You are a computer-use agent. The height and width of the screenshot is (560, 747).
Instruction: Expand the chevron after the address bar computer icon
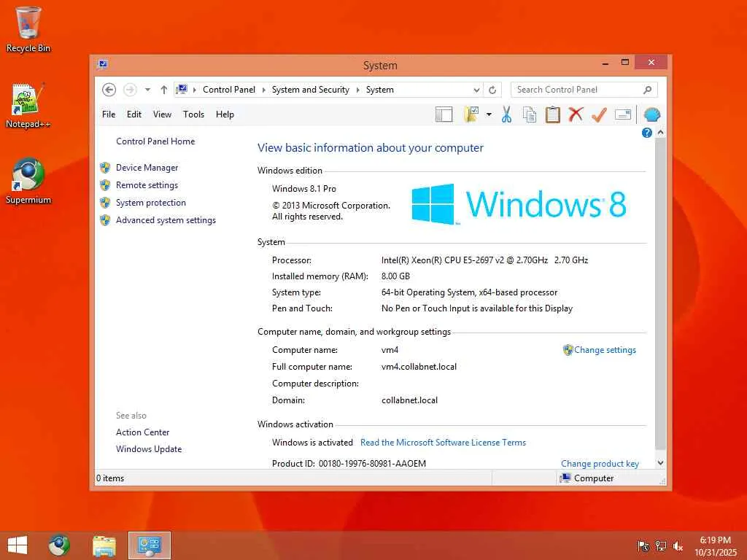point(194,90)
